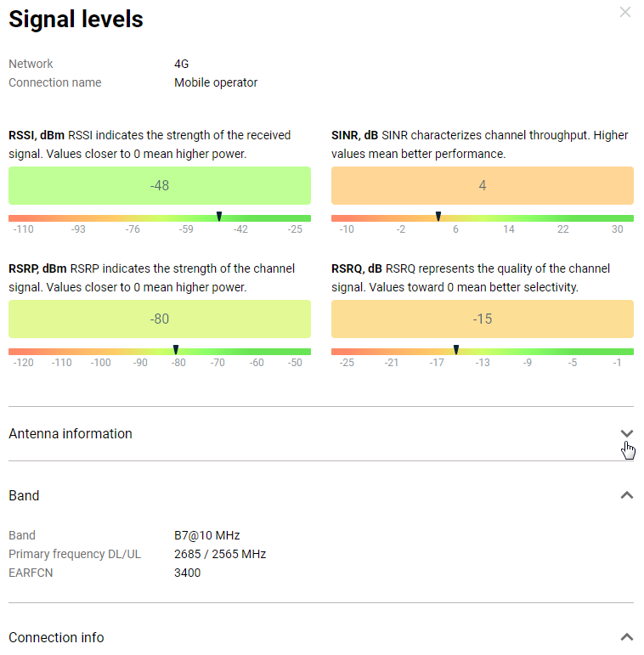Click the Connection info heading text
This screenshot has height=655, width=644.
tap(56, 637)
